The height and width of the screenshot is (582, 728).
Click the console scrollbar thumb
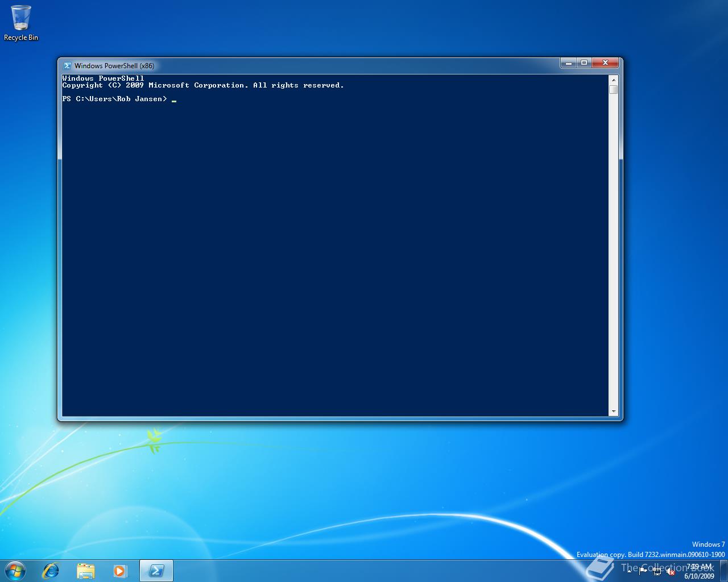(613, 90)
